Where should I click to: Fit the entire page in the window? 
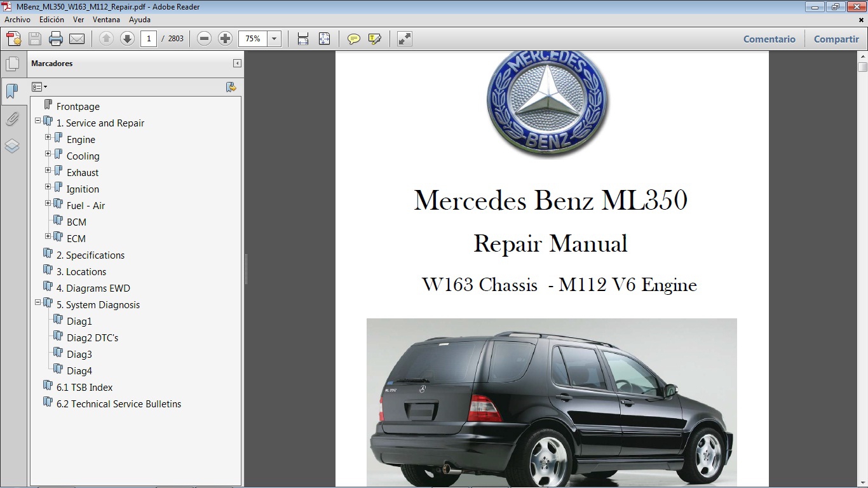tap(325, 39)
